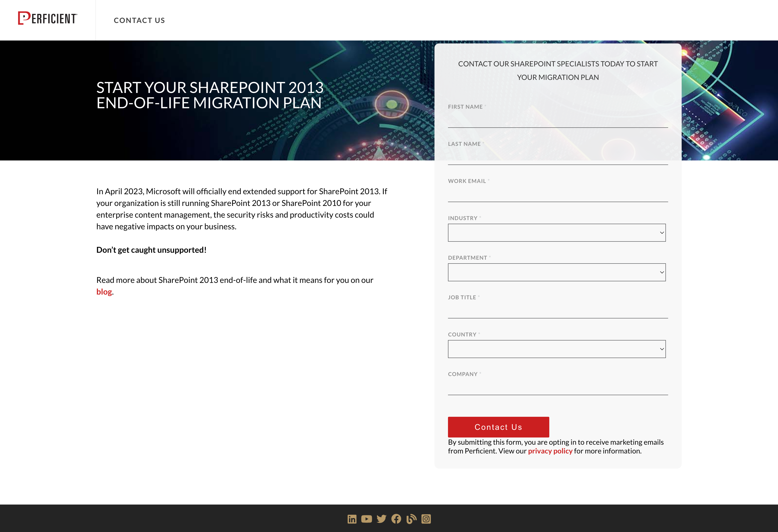The width and height of the screenshot is (778, 532).
Task: Expand the Department dropdown
Action: [557, 272]
